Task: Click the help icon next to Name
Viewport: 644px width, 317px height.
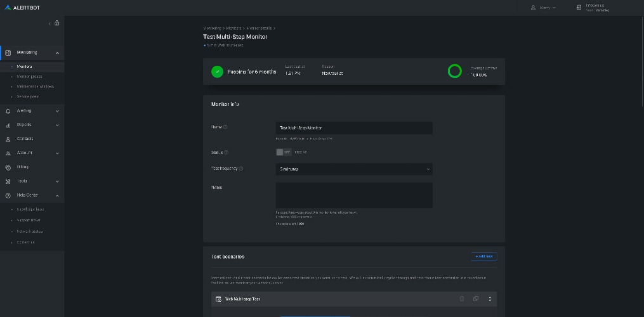Action: 225,127
